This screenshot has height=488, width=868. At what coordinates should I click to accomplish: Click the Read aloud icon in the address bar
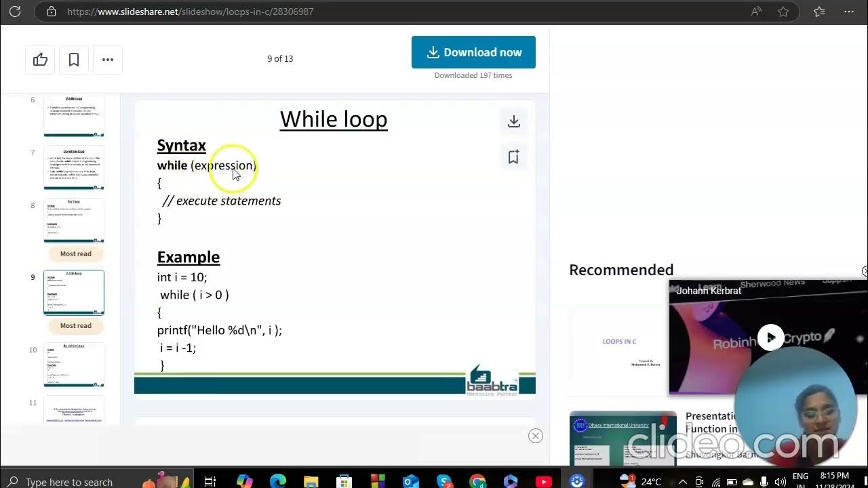tap(756, 12)
